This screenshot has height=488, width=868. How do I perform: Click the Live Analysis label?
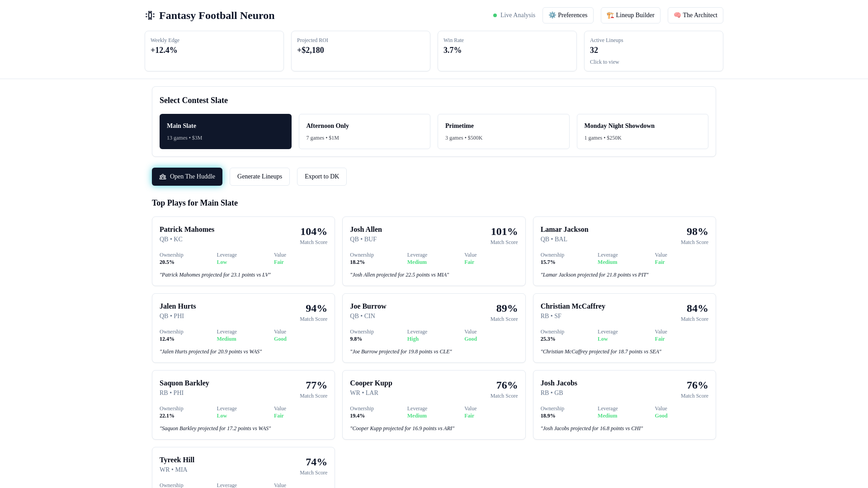click(518, 15)
